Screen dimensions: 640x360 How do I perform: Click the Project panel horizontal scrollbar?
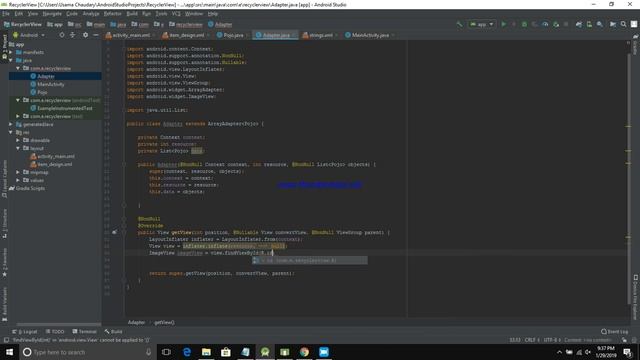coord(58,325)
